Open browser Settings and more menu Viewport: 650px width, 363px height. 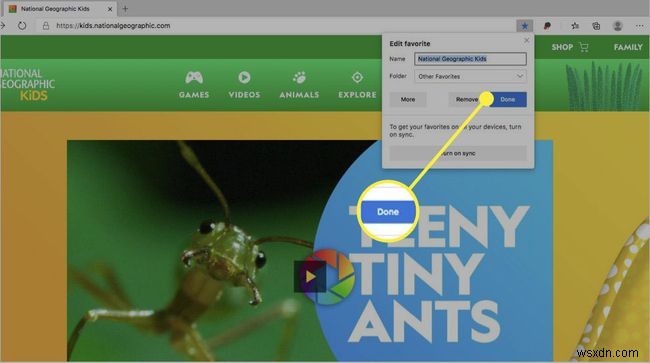639,26
